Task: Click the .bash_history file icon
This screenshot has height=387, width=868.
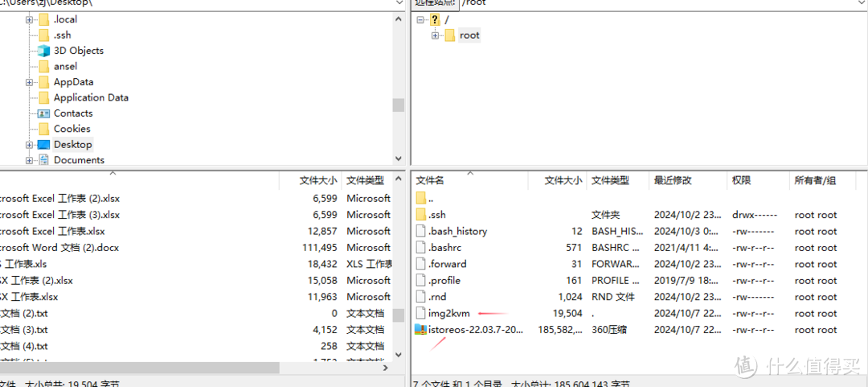Action: (420, 231)
